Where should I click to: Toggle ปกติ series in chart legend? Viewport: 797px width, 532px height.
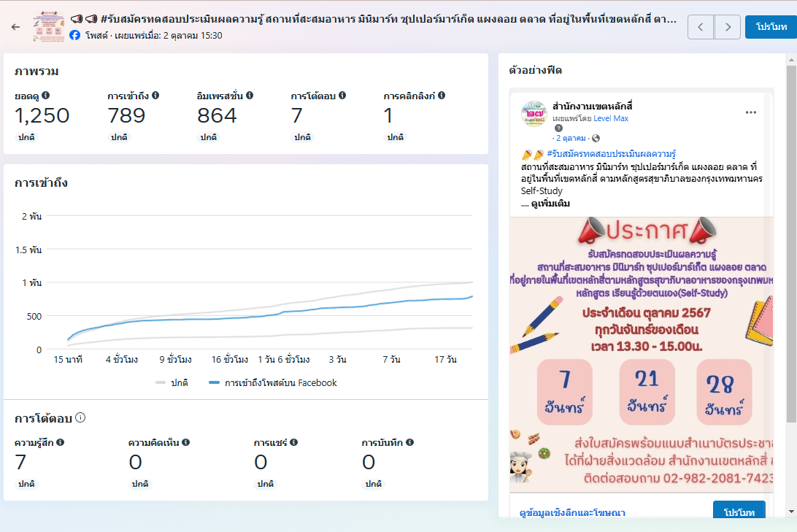[172, 382]
